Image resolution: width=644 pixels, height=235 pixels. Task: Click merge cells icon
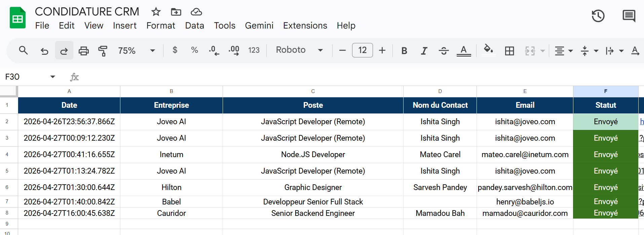530,51
